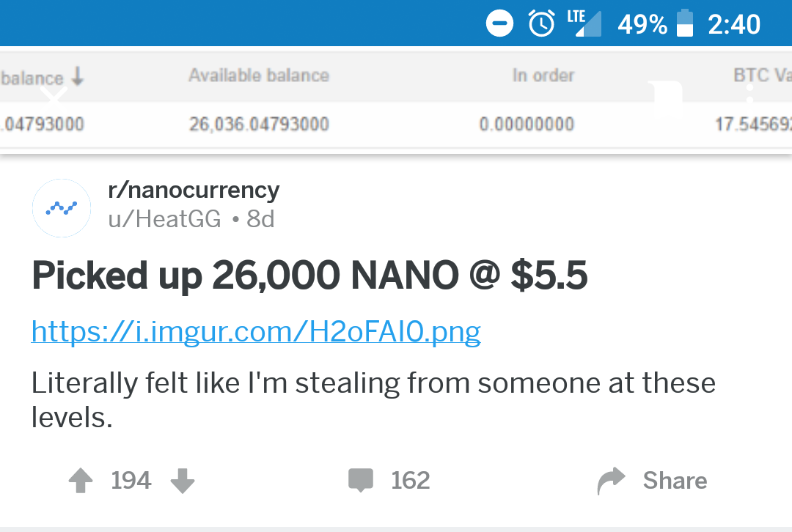Open comments via the speech bubble icon
Viewport: 792px width, 532px height.
[x=360, y=480]
